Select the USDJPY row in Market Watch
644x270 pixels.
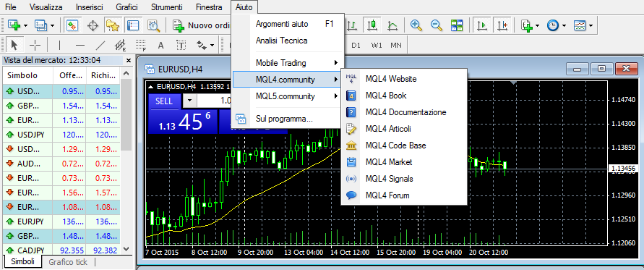point(61,134)
